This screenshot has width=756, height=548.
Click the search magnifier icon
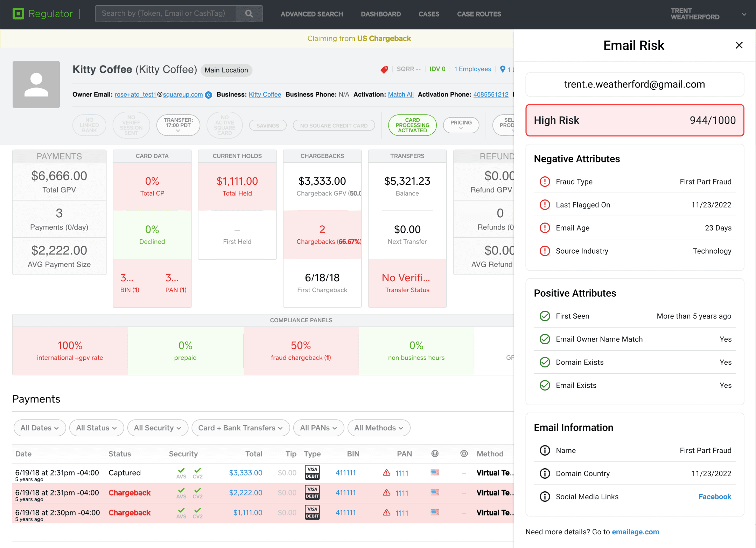[x=249, y=14]
